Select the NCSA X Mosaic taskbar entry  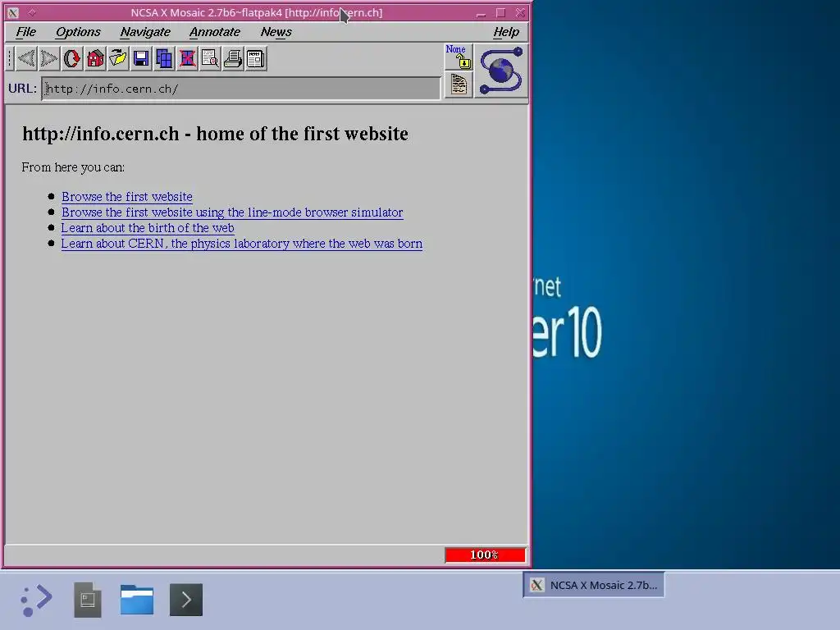(594, 585)
